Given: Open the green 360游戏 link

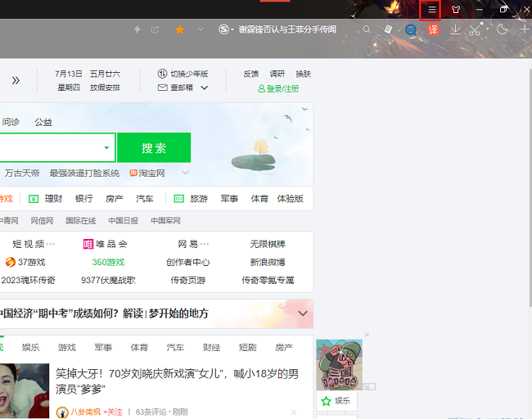Looking at the screenshot, I should (108, 262).
